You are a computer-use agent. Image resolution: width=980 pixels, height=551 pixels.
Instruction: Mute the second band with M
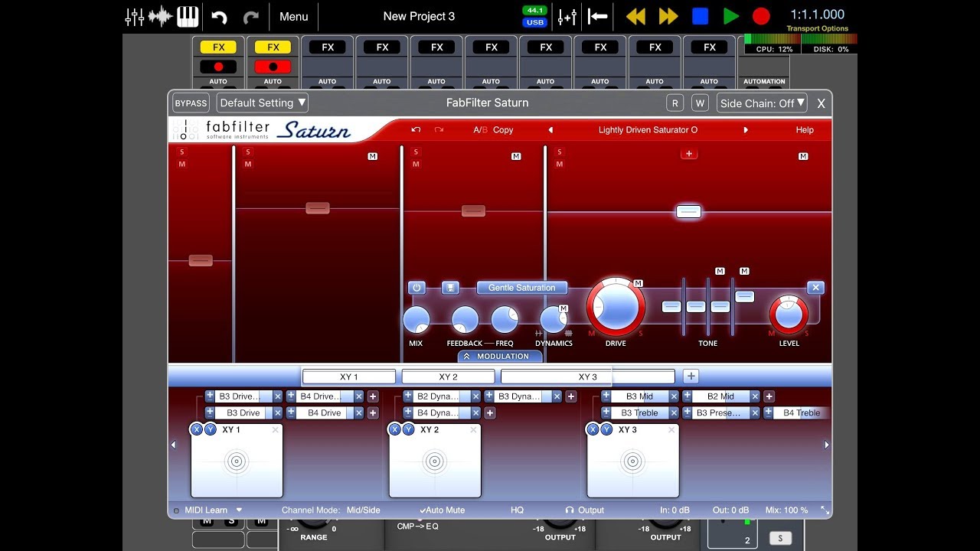(248, 164)
